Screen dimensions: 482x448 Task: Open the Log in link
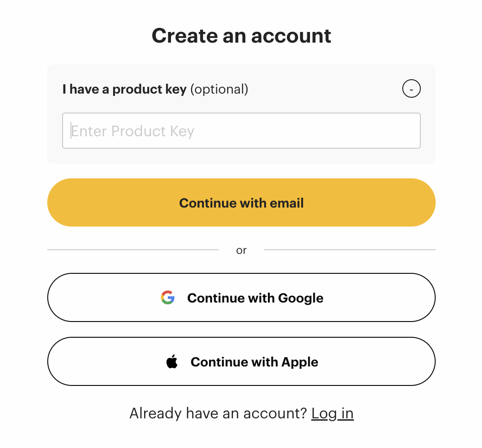pos(332,413)
